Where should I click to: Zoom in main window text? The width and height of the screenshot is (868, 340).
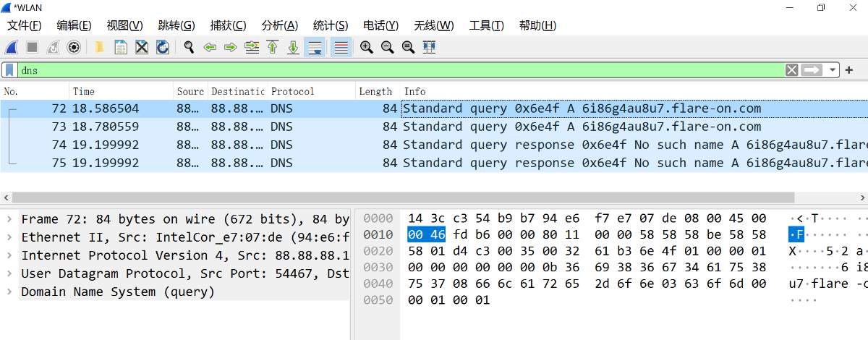[367, 48]
